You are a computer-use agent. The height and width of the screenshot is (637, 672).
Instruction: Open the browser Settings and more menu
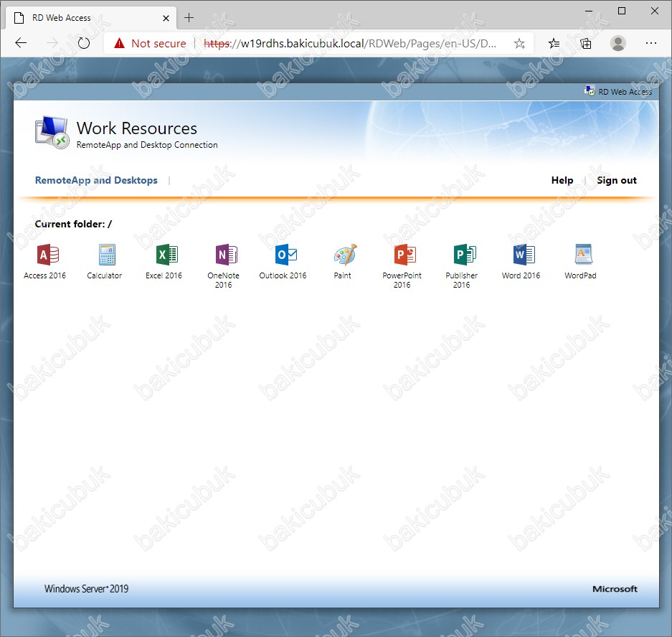pyautogui.click(x=651, y=43)
